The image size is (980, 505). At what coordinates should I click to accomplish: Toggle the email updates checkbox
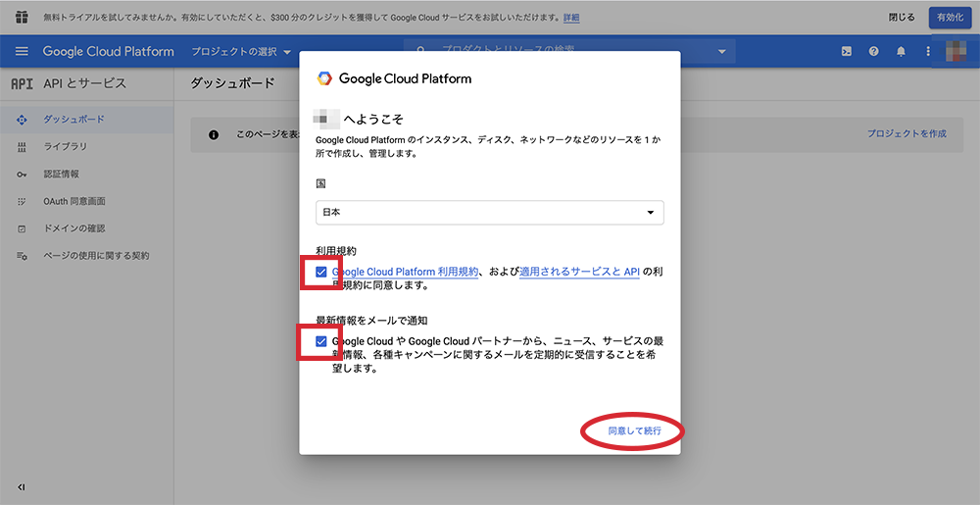(321, 341)
